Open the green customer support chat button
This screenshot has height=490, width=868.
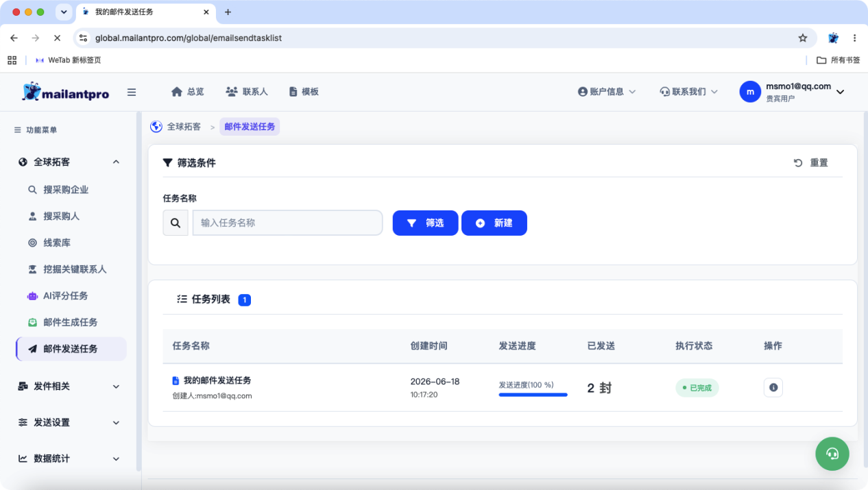832,454
